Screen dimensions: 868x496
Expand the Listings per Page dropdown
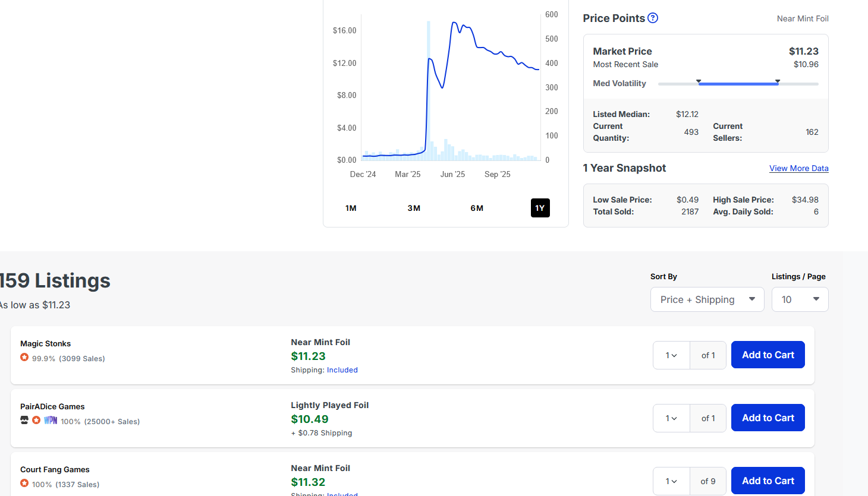click(800, 299)
